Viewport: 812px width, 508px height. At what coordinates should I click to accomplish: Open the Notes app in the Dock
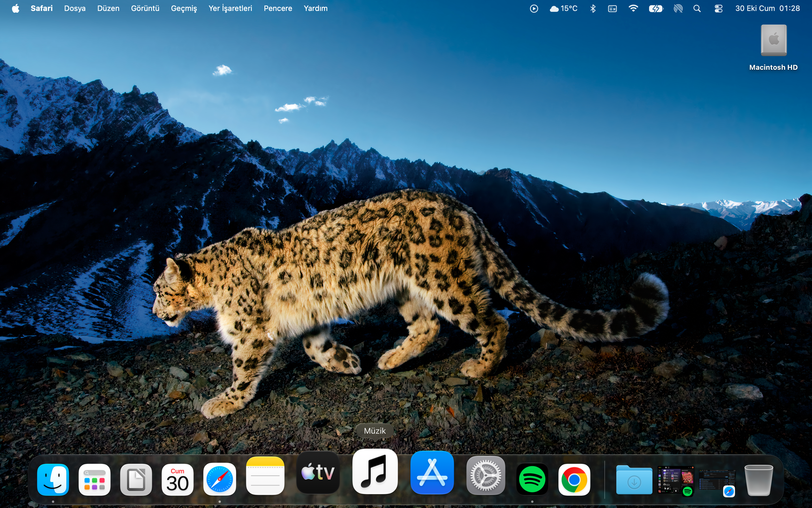265,476
